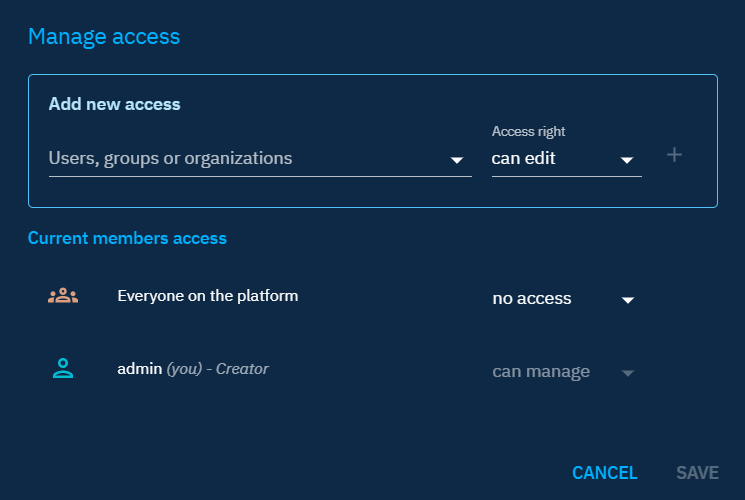Click the group icon for Everyone on the platform
745x500 pixels.
point(63,296)
